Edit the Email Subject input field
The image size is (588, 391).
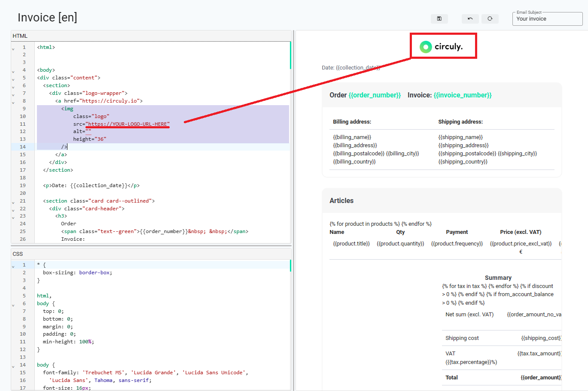click(547, 19)
